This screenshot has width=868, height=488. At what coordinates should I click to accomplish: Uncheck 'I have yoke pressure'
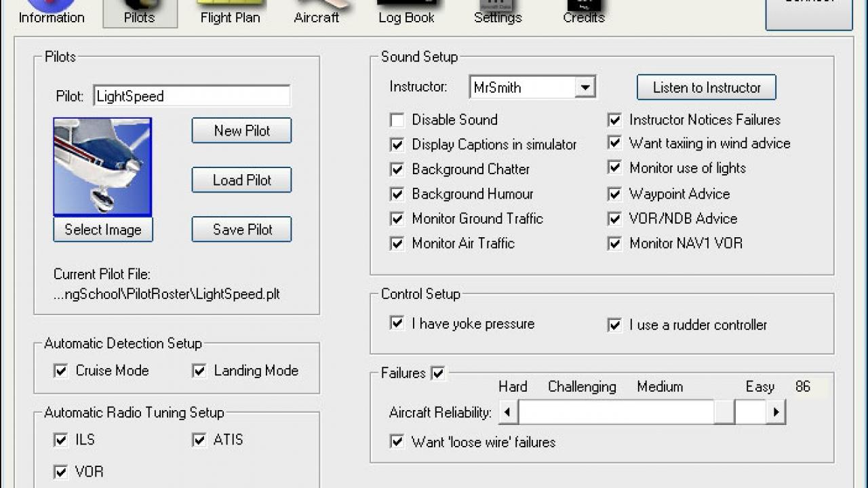tap(397, 324)
